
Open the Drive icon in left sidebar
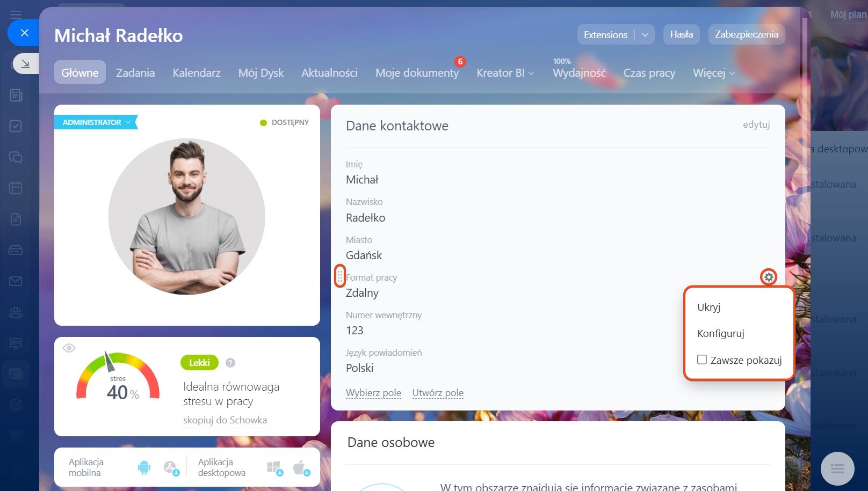[x=16, y=250]
